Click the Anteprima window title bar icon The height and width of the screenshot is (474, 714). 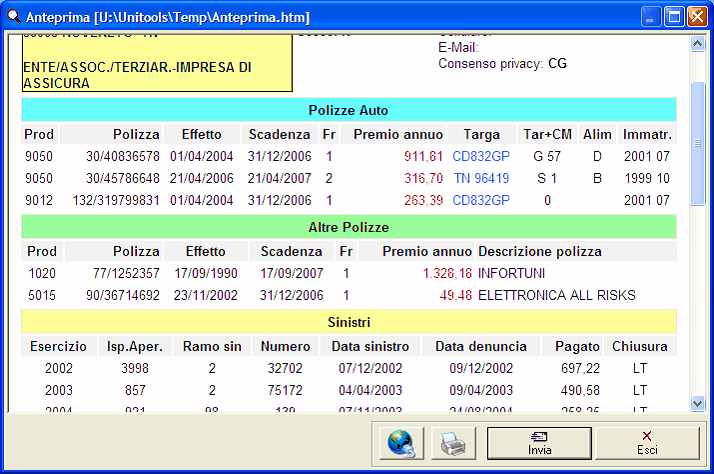[x=15, y=17]
